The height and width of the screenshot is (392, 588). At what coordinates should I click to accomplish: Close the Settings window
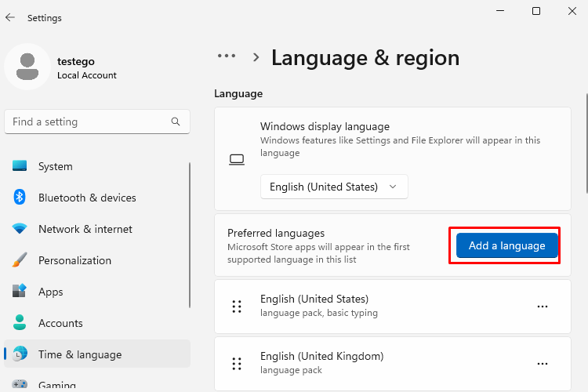click(572, 11)
